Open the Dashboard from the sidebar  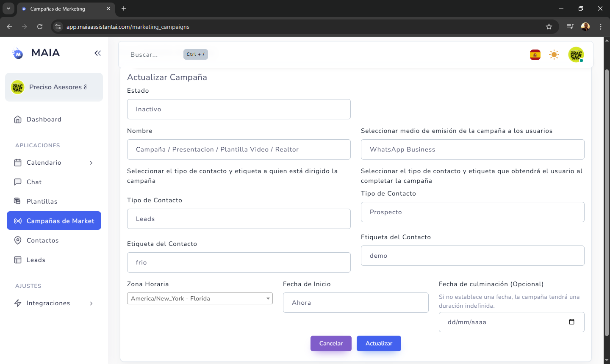44,119
